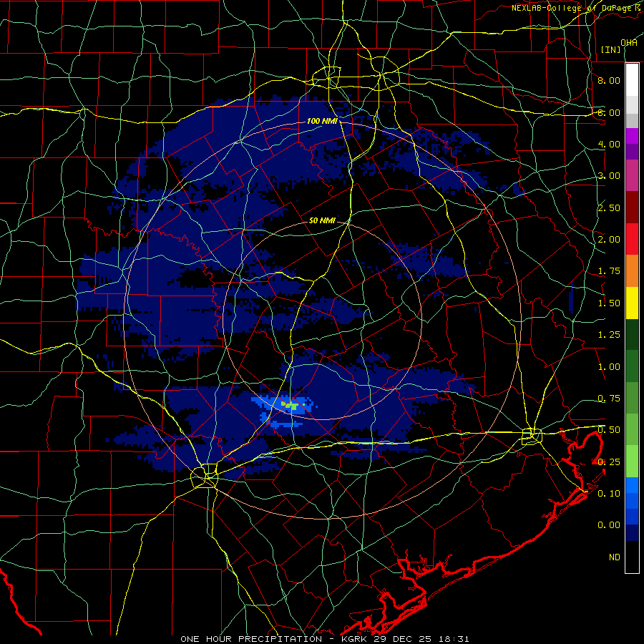Pick the pink legend swatch near 3.00
Screen dimensions: 644x644
(632, 176)
